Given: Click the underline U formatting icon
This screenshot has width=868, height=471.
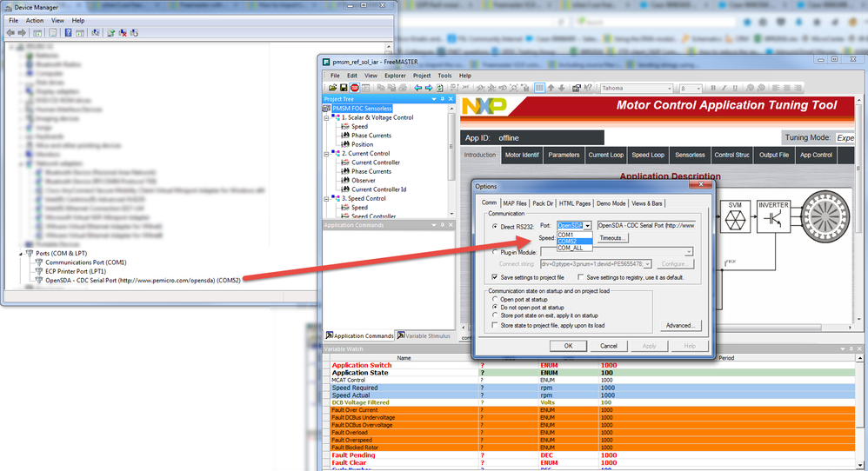Looking at the screenshot, I should click(735, 88).
